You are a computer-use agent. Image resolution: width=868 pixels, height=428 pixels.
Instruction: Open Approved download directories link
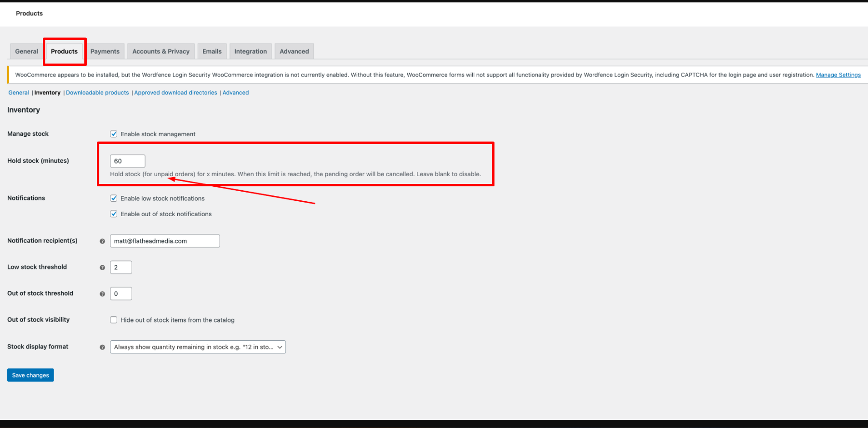pyautogui.click(x=176, y=93)
